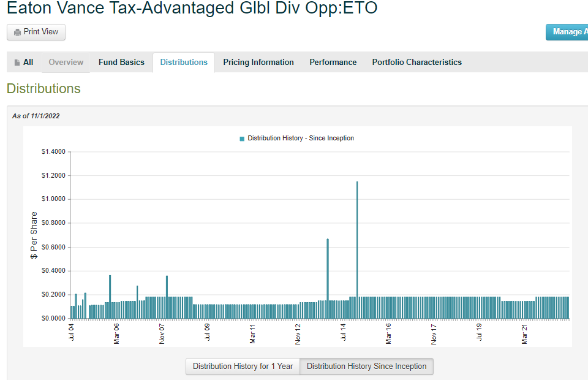The image size is (588, 380).
Task: Go to the Pricing Information tab
Action: [258, 63]
